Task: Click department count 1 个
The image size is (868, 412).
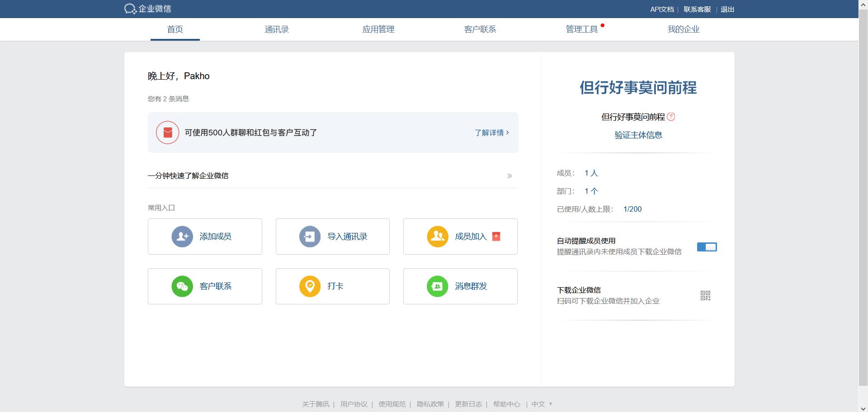Action: (591, 191)
